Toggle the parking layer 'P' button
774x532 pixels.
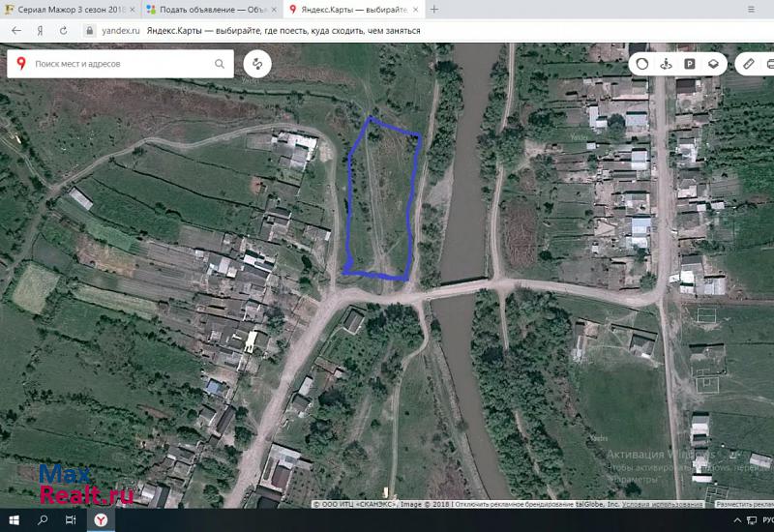pyautogui.click(x=690, y=64)
